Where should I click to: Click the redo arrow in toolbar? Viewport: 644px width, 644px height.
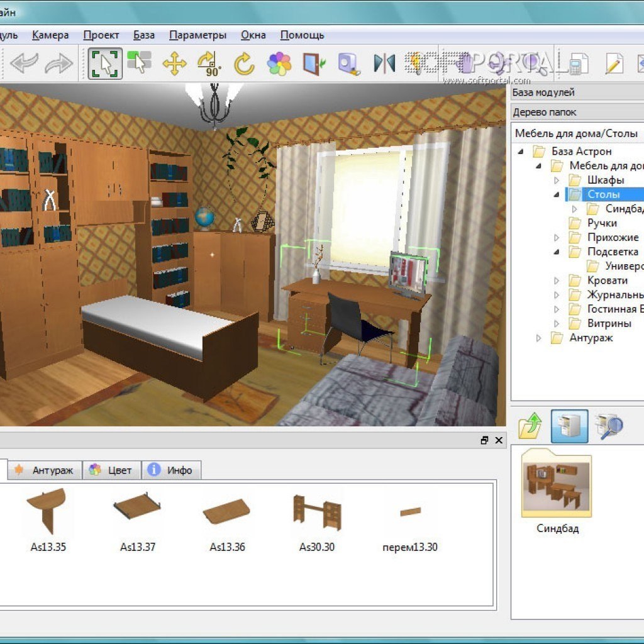coord(58,63)
